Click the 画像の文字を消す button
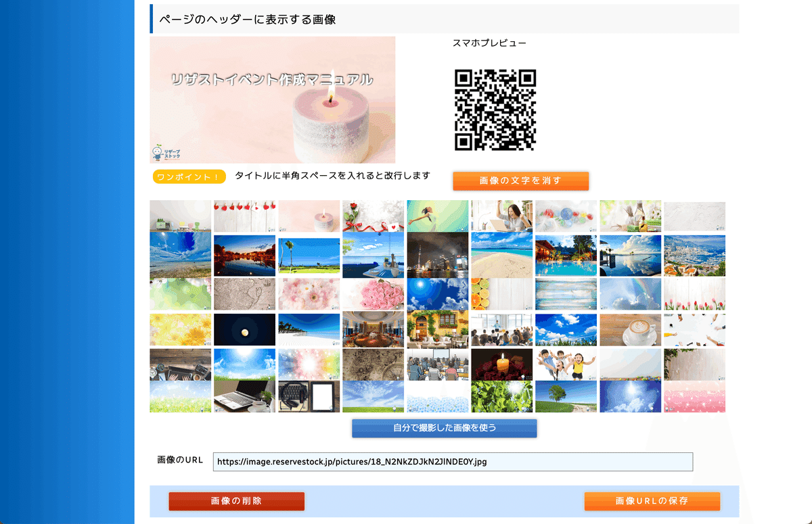 coord(520,181)
